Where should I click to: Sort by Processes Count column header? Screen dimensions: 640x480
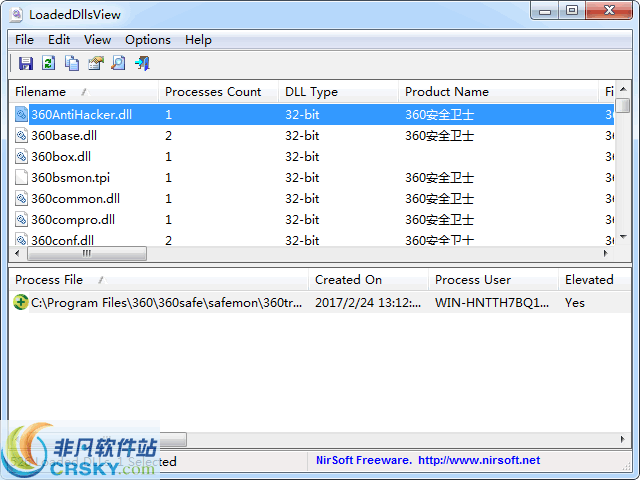(218, 91)
